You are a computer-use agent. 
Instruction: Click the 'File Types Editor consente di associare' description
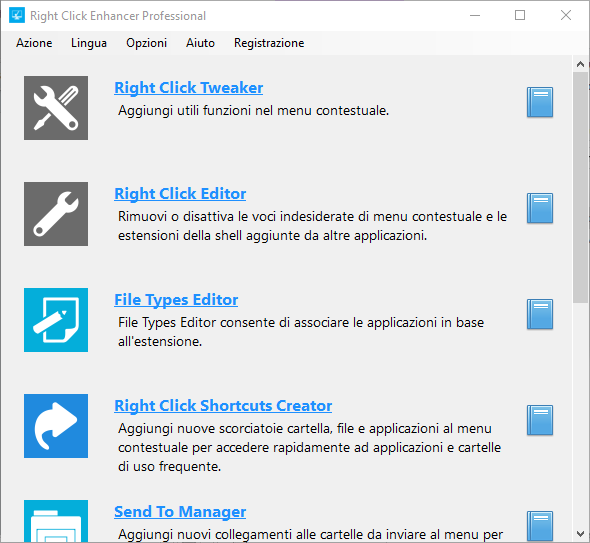click(301, 332)
